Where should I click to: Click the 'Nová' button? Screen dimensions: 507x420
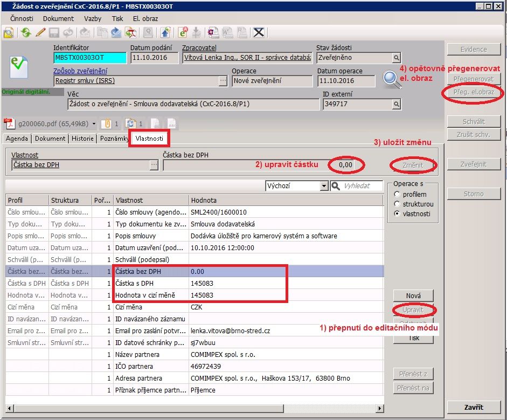(413, 295)
